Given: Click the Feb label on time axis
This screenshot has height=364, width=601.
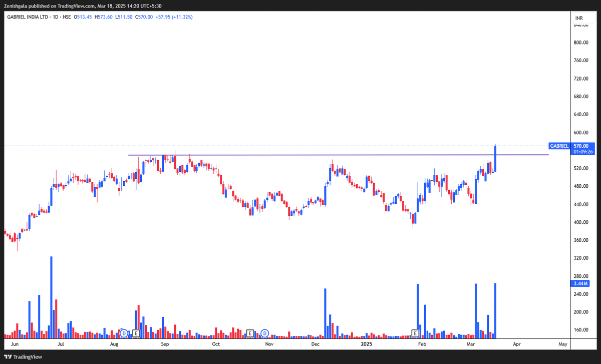Looking at the screenshot, I should click(422, 344).
